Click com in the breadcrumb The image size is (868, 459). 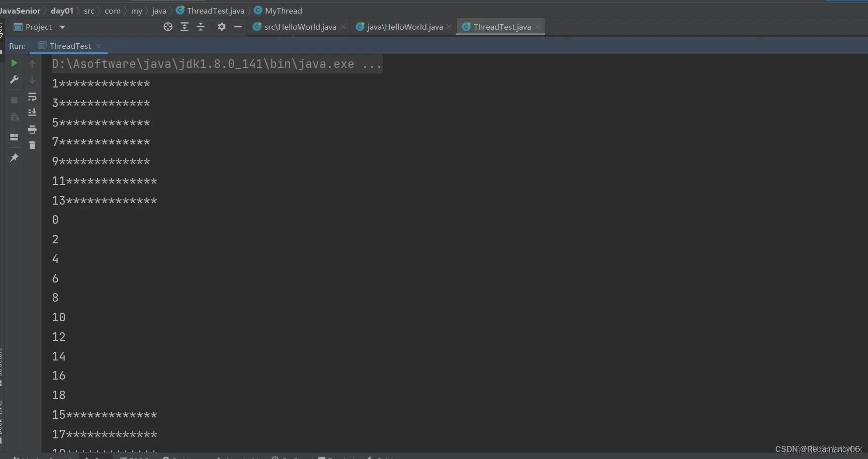click(113, 11)
